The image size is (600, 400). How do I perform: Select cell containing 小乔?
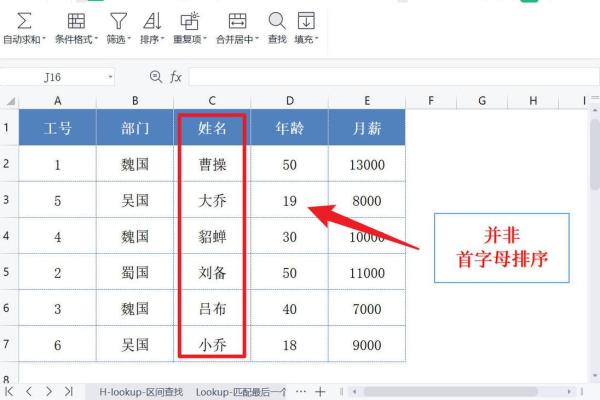[212, 344]
